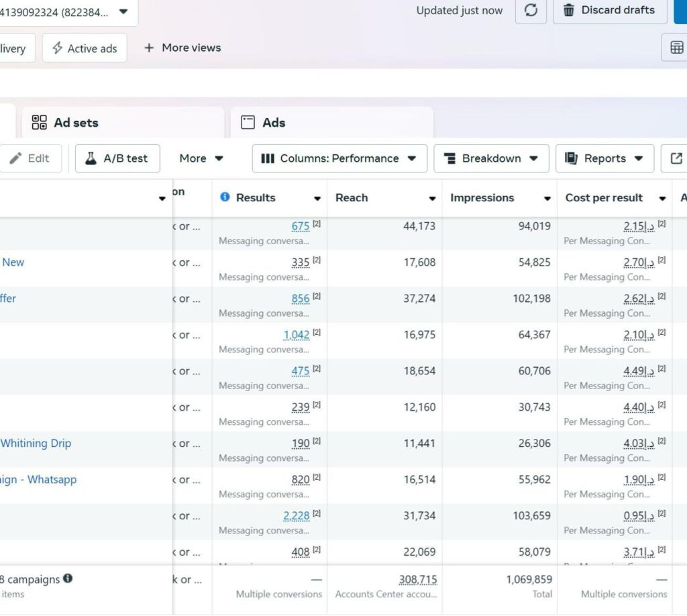The width and height of the screenshot is (687, 616).
Task: Click the info icon beside campaigns count
Action: point(68,578)
